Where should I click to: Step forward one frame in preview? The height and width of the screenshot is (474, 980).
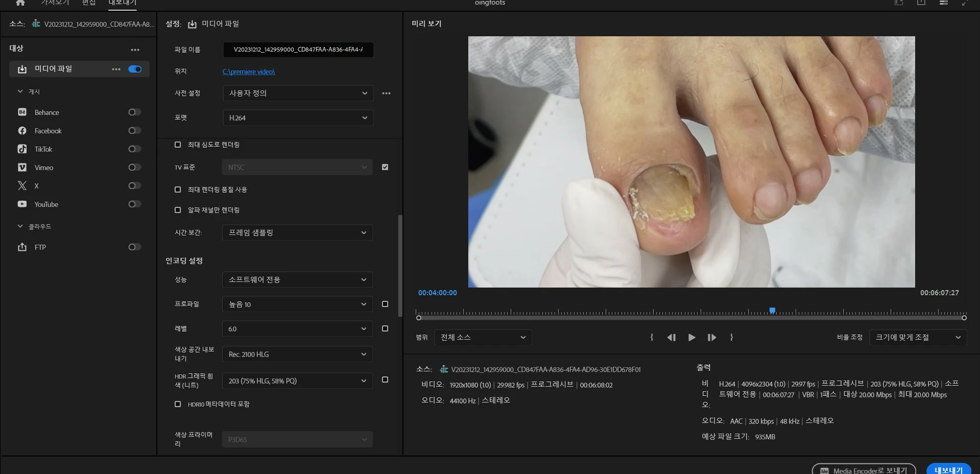click(711, 337)
